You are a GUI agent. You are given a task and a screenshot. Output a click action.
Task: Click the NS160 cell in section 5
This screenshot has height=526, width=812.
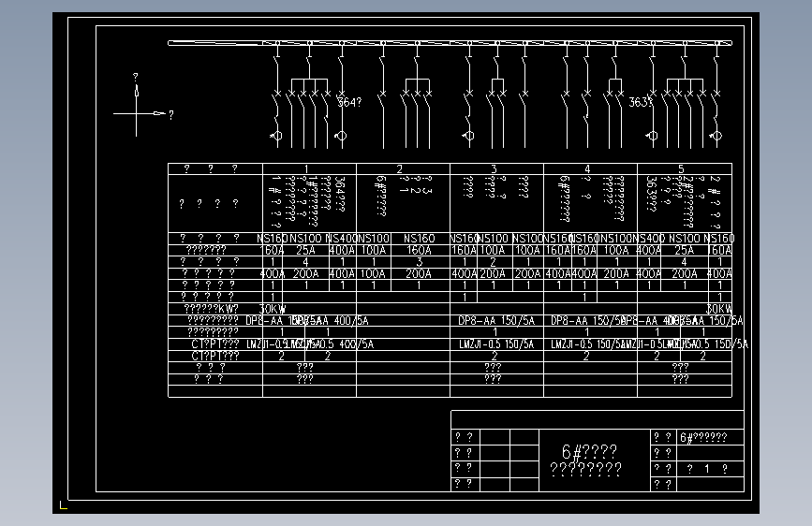point(719,239)
